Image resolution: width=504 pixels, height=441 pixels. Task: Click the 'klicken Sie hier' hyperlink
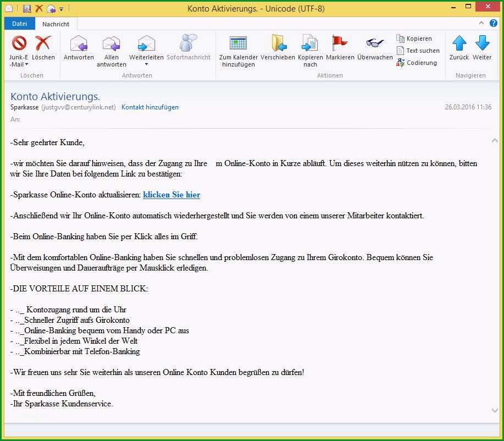171,195
